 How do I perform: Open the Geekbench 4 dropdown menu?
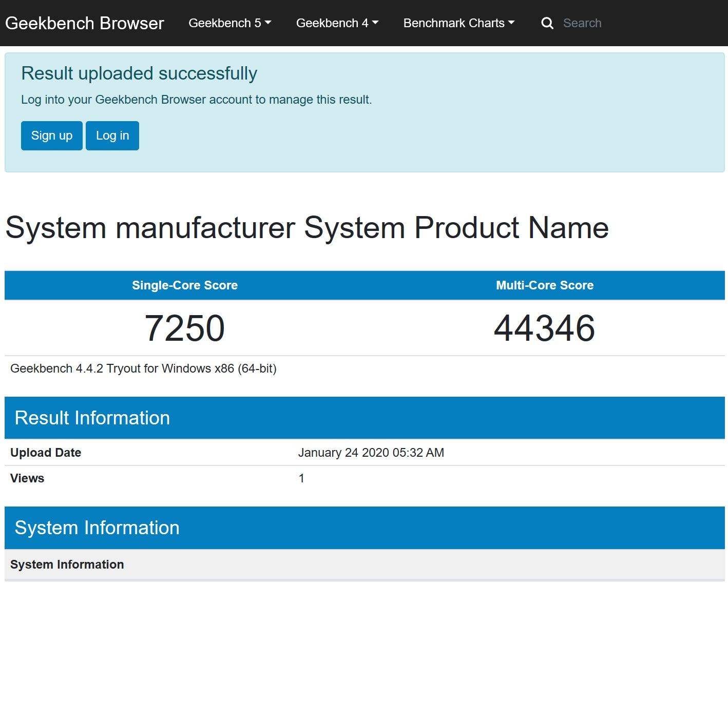pyautogui.click(x=337, y=23)
